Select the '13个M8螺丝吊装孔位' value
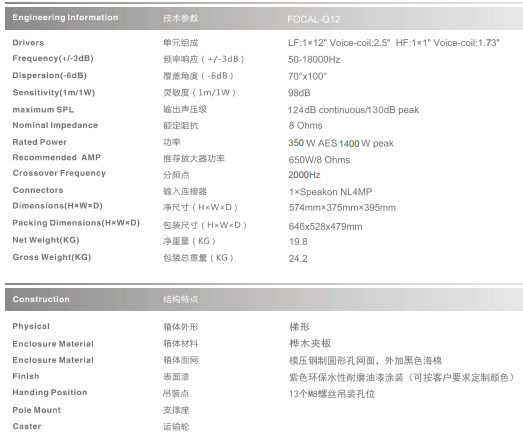Viewport: 523px width, 436px height. pyautogui.click(x=332, y=394)
